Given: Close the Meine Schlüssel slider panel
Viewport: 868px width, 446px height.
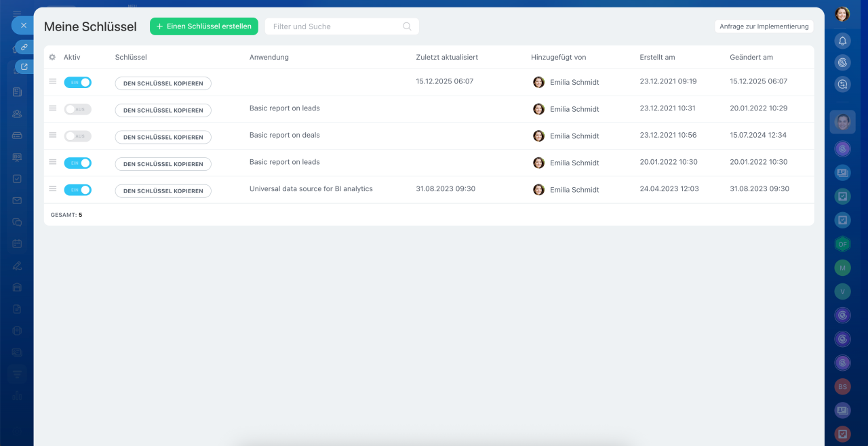Looking at the screenshot, I should (24, 26).
